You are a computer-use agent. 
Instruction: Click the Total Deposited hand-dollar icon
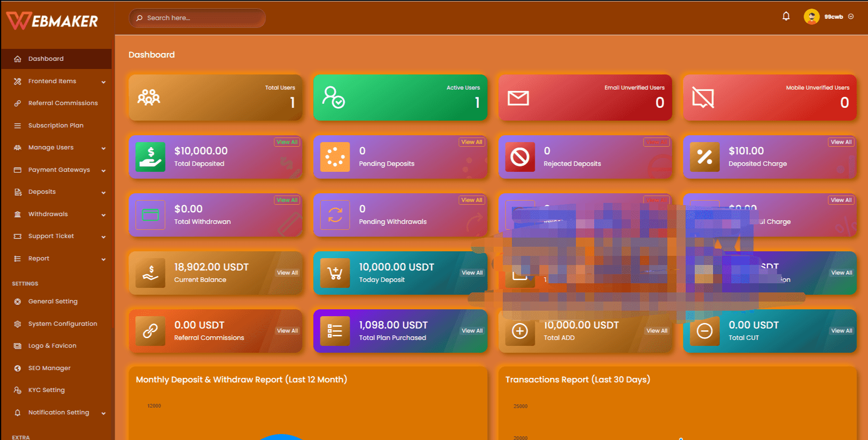click(x=150, y=157)
